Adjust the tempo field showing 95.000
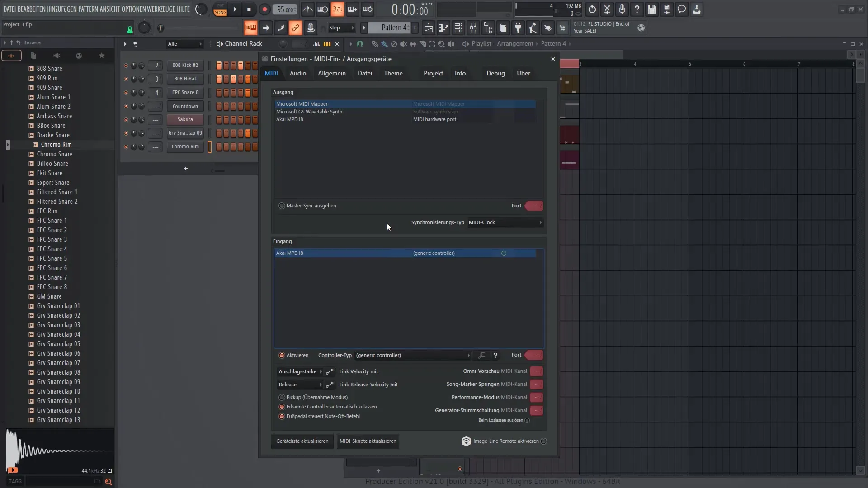The height and width of the screenshot is (488, 868). pos(285,9)
